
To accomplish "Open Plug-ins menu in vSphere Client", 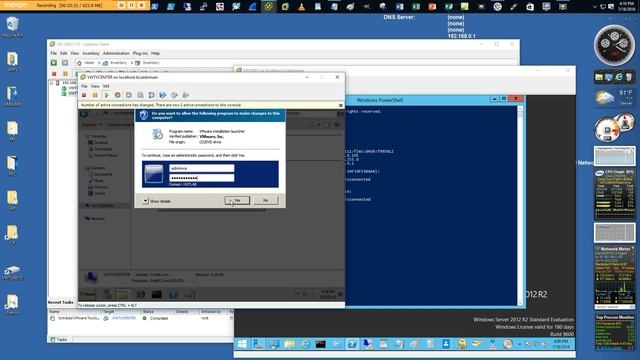I will click(x=140, y=53).
